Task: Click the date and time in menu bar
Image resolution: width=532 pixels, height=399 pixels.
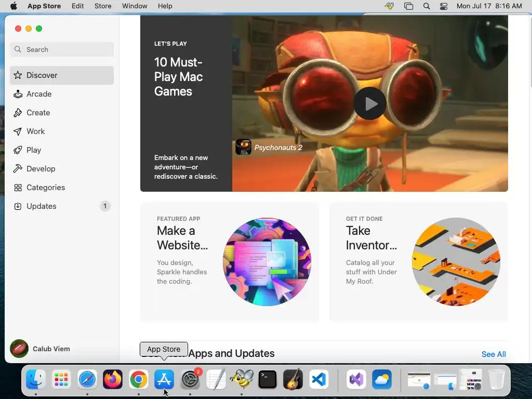Action: (489, 6)
